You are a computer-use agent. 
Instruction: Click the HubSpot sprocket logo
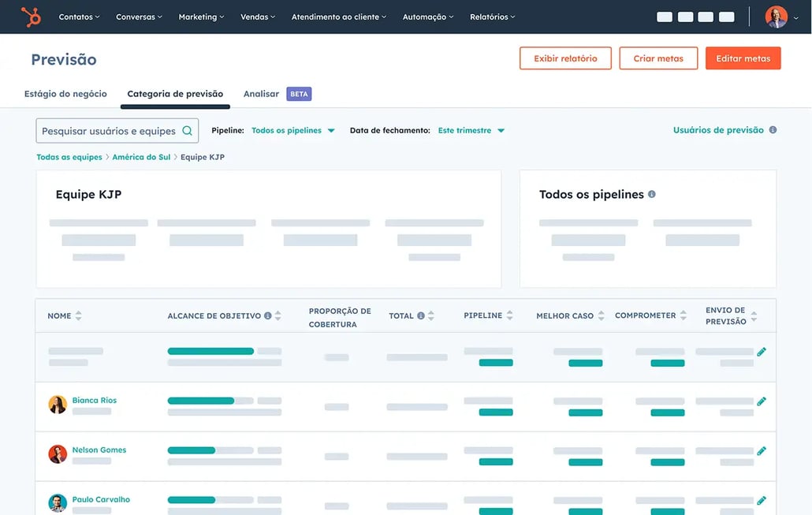coord(32,17)
